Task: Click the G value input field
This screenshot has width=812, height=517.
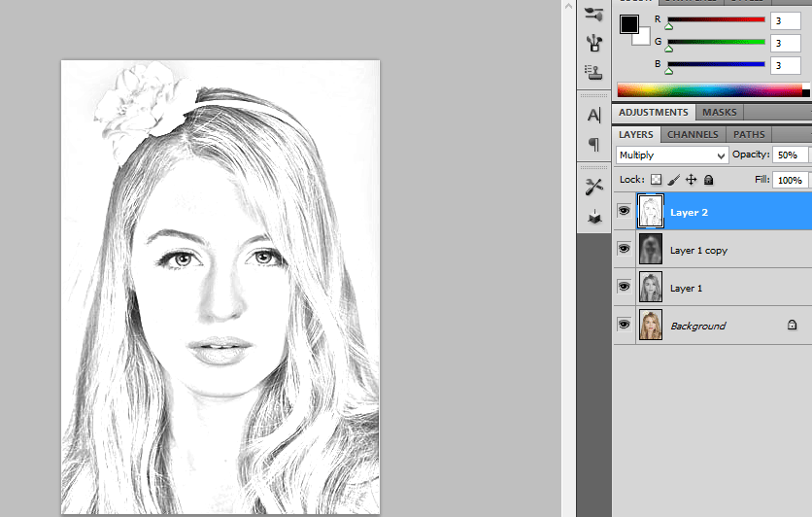Action: pyautogui.click(x=785, y=43)
